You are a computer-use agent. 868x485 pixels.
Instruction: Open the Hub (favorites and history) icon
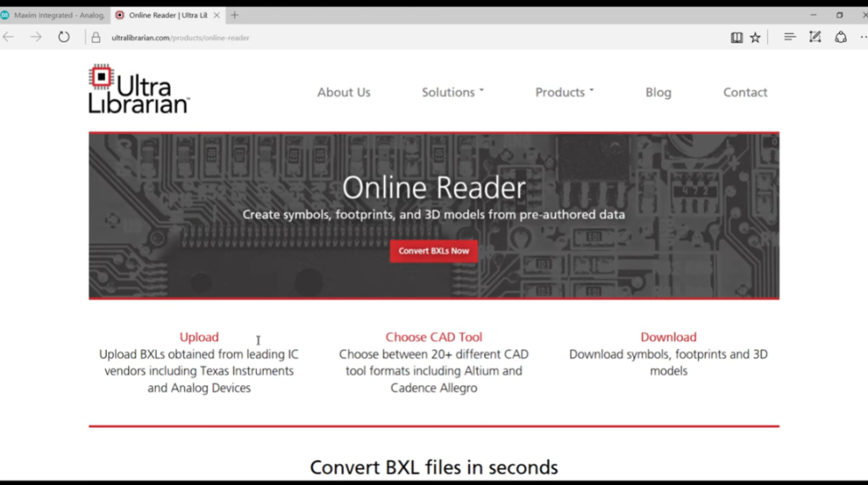789,37
